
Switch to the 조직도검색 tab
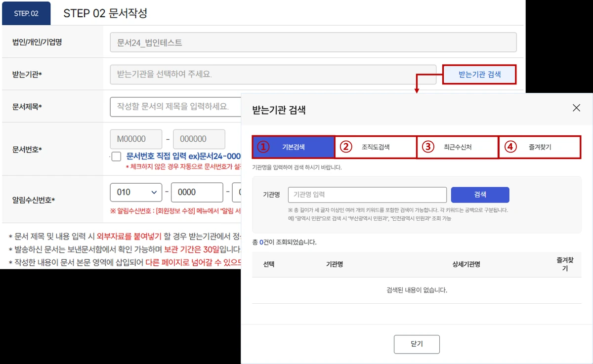click(x=376, y=147)
